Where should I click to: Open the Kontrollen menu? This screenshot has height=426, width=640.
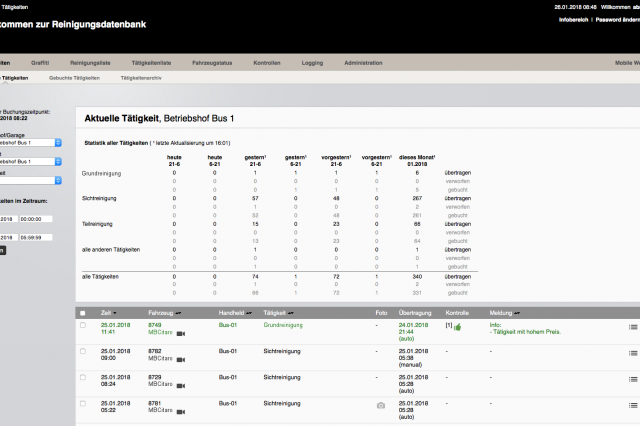(x=267, y=63)
